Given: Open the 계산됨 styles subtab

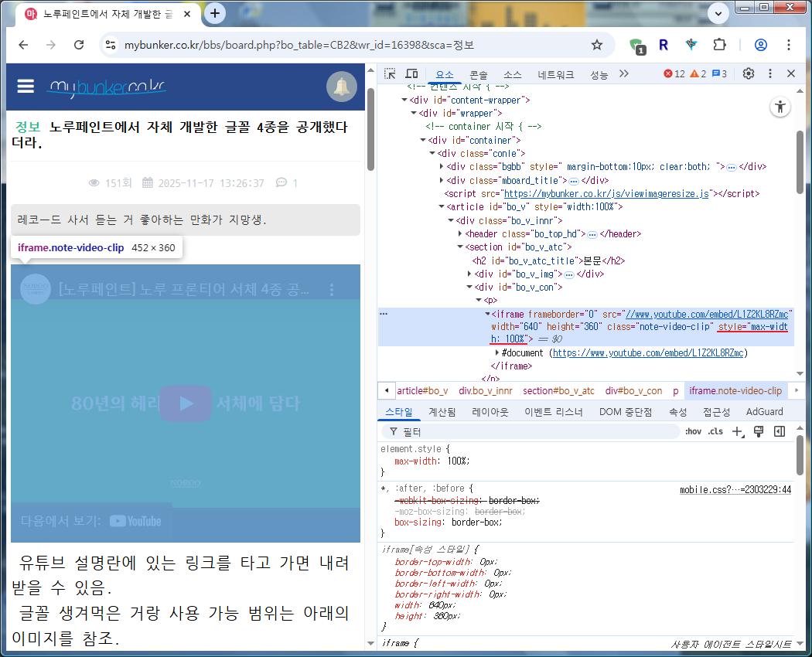Looking at the screenshot, I should (x=442, y=412).
